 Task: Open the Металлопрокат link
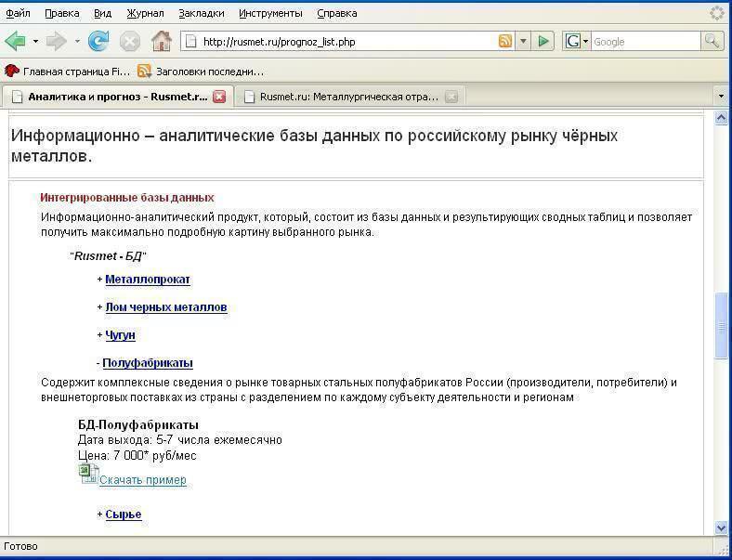click(x=148, y=280)
